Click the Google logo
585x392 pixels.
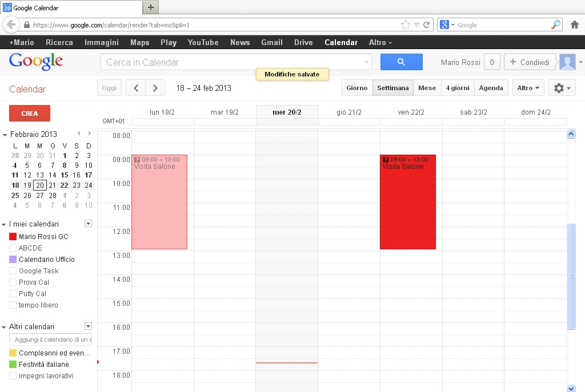click(x=36, y=62)
